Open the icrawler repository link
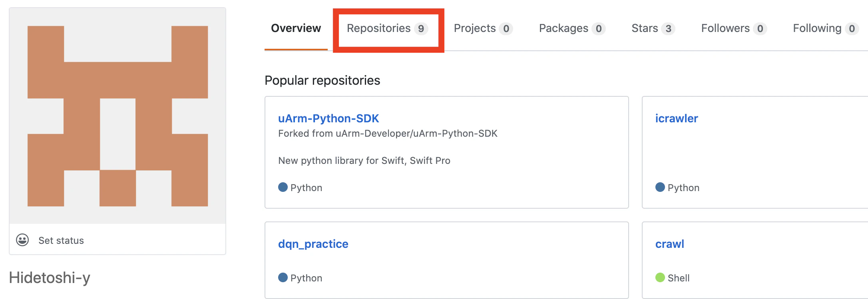The width and height of the screenshot is (868, 299). [677, 118]
